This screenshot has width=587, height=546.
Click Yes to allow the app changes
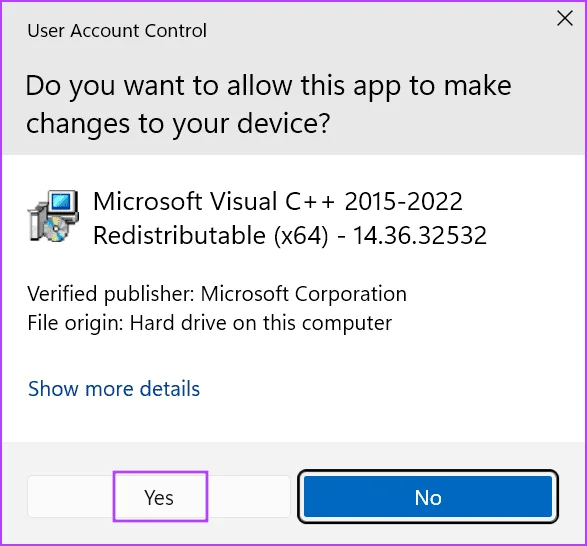click(159, 497)
